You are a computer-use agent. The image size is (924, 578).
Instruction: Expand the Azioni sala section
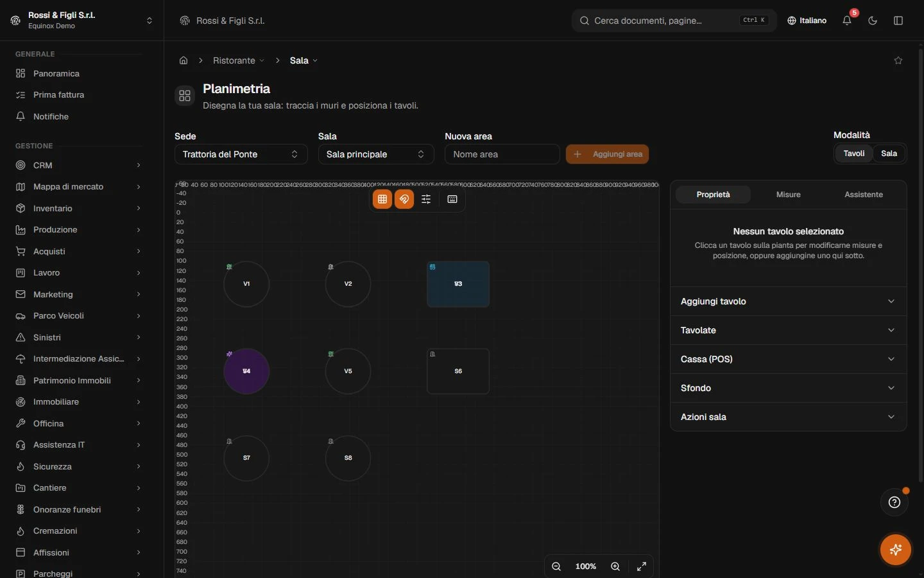[x=788, y=417]
